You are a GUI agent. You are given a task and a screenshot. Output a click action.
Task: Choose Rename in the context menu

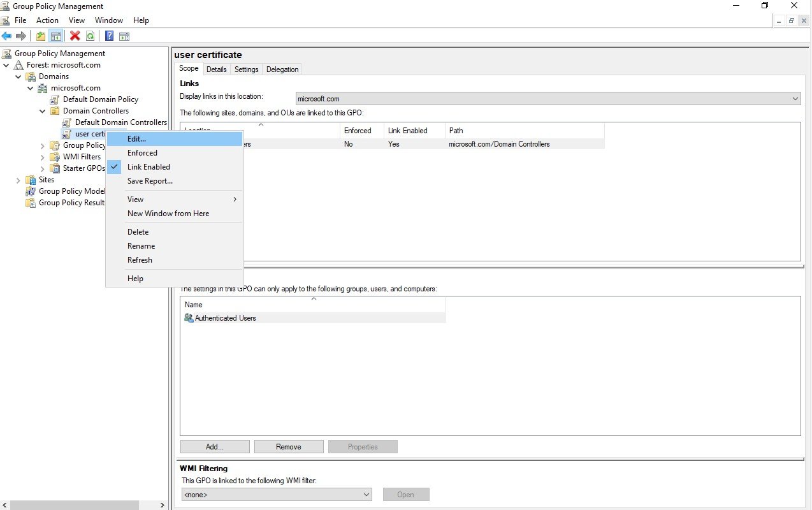coord(175,246)
